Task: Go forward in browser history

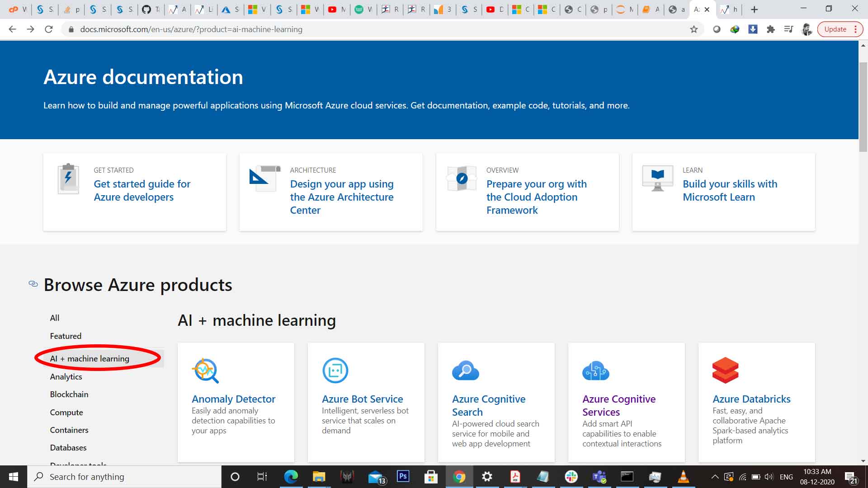Action: (x=30, y=29)
